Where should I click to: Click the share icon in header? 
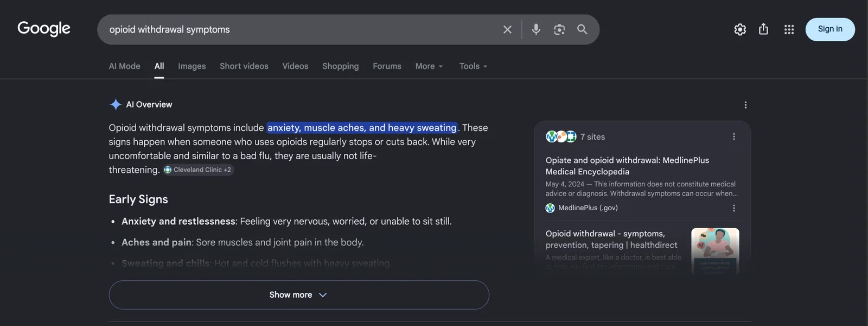click(763, 29)
